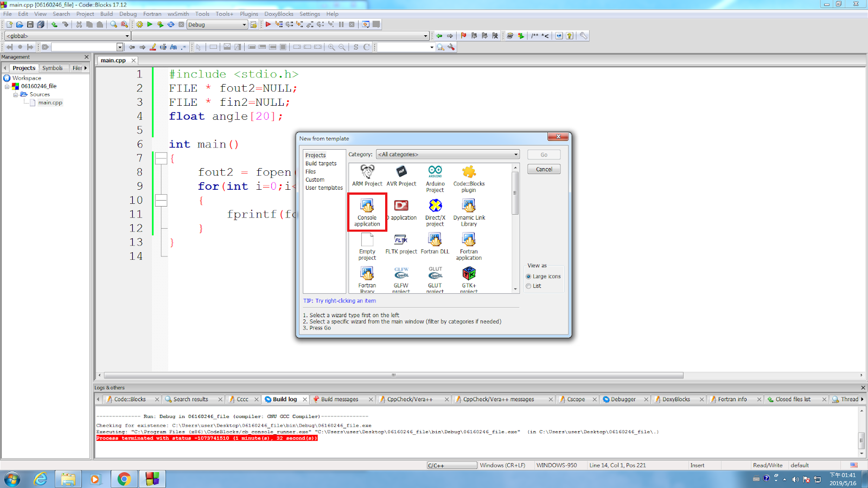868x488 pixels.
Task: Click the Toggle bookmark red flag icon
Action: [x=463, y=36]
